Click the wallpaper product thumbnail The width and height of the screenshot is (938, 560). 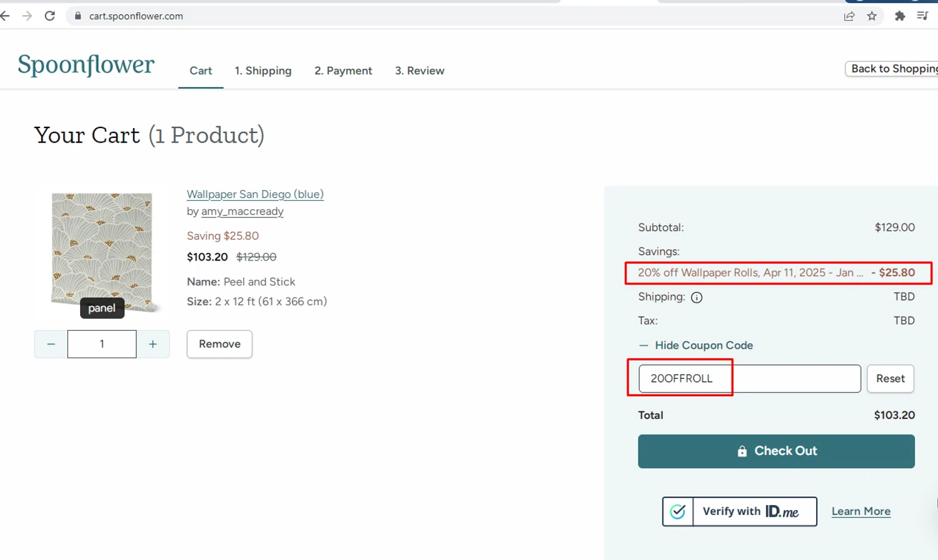(102, 252)
